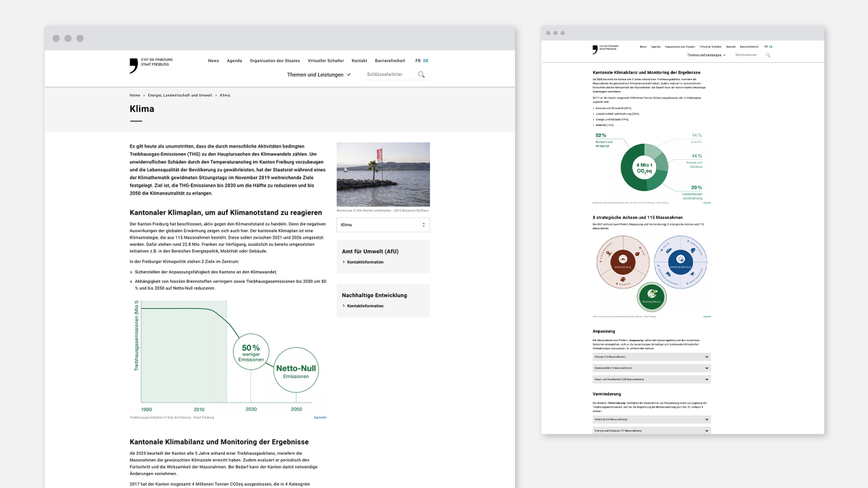The width and height of the screenshot is (868, 488).
Task: Expand the Wasser accordion row
Action: coord(652,356)
